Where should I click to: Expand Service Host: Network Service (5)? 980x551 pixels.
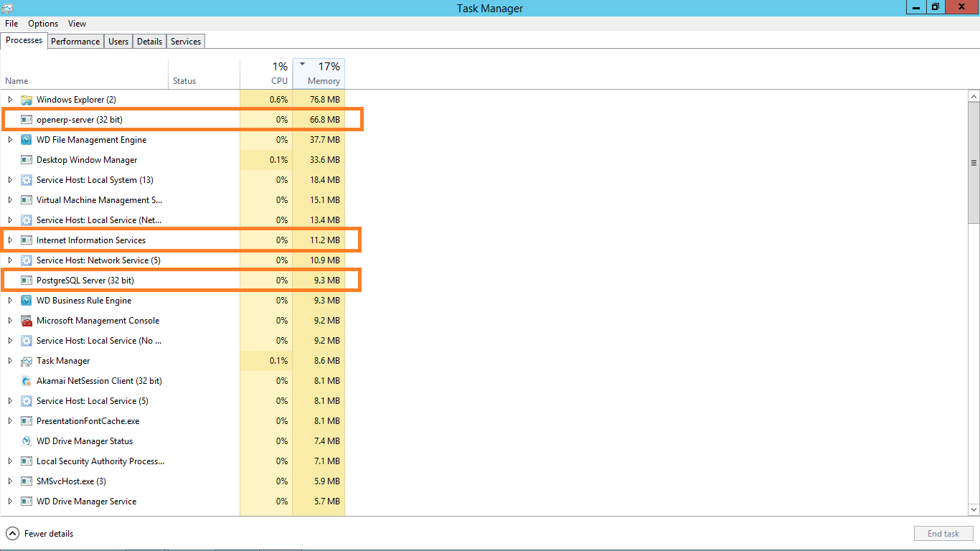(x=10, y=260)
